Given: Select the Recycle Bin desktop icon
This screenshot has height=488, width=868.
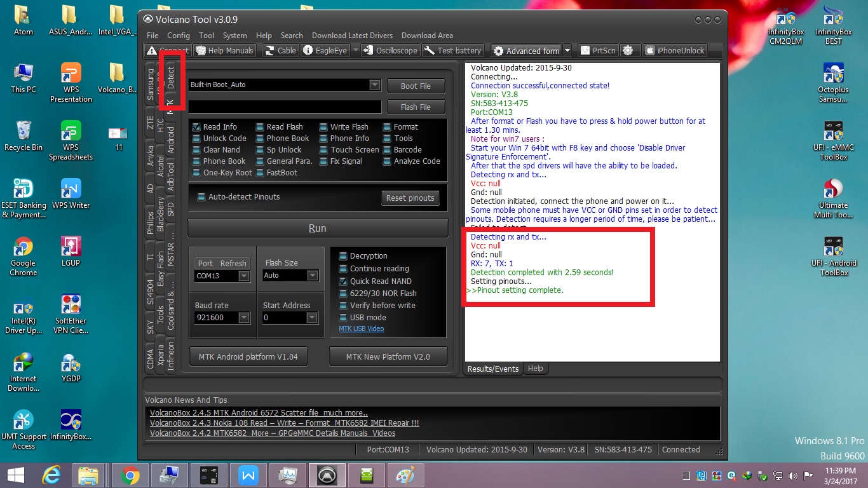Looking at the screenshot, I should coord(24,137).
